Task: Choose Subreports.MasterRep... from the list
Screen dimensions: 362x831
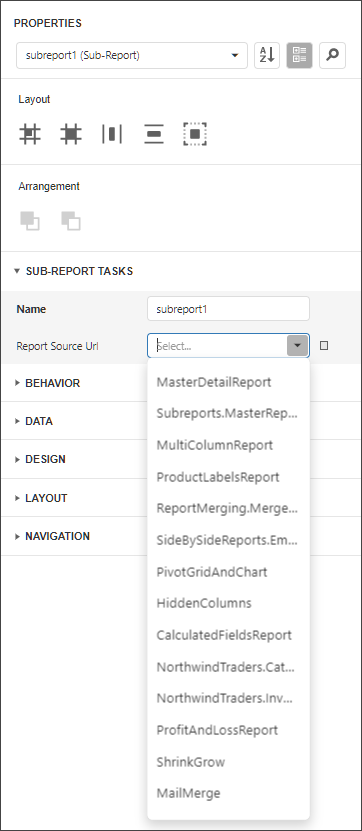Action: tap(228, 414)
